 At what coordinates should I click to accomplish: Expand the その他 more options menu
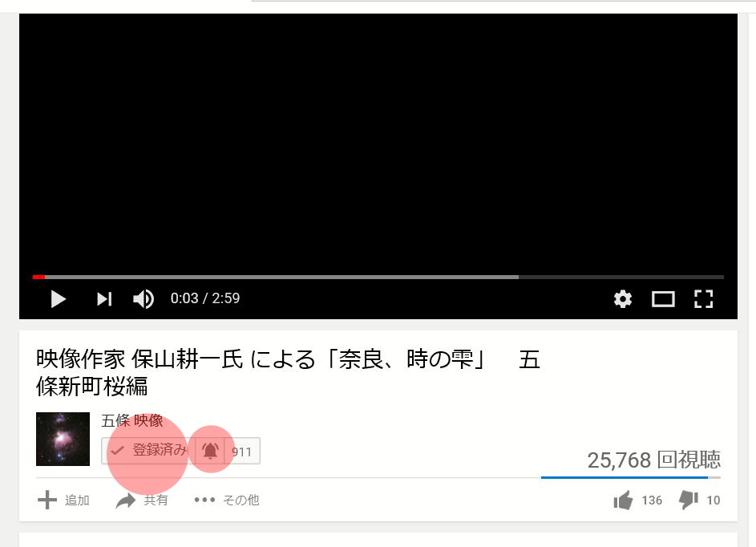227,500
